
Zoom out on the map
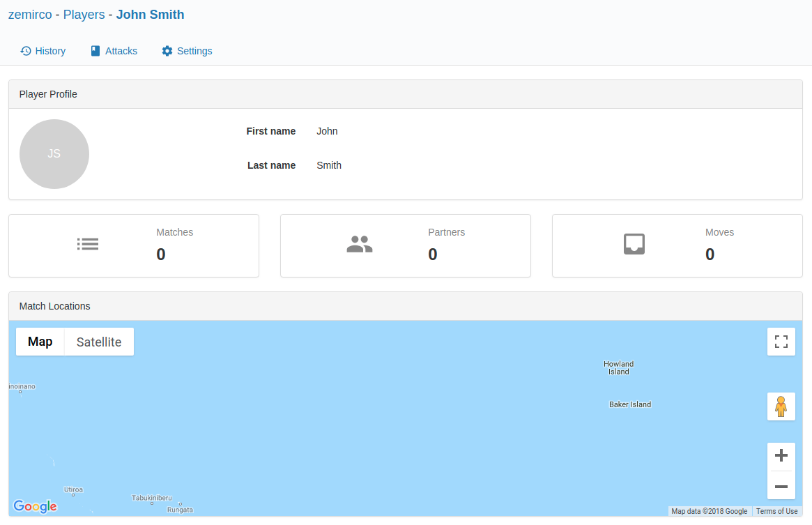781,486
